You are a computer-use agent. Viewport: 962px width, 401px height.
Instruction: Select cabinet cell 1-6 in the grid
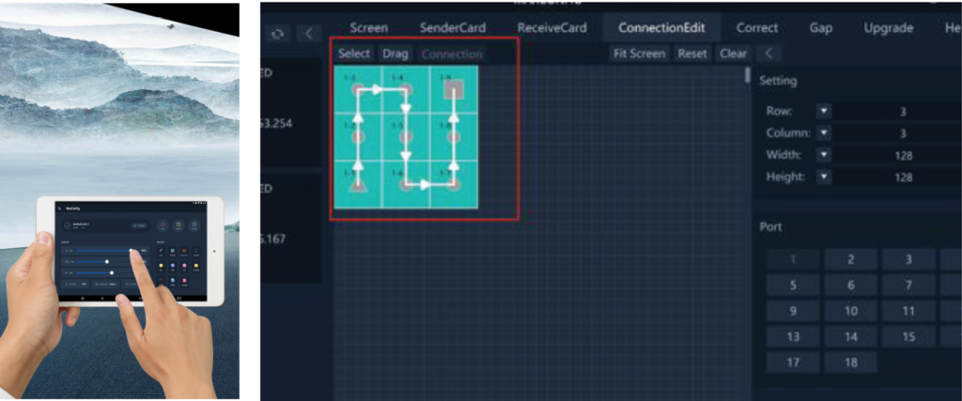(x=405, y=184)
